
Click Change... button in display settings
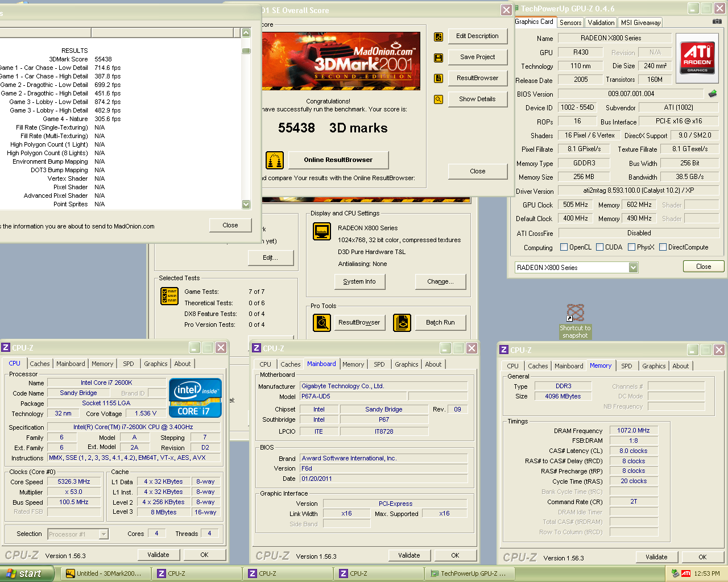coord(441,281)
